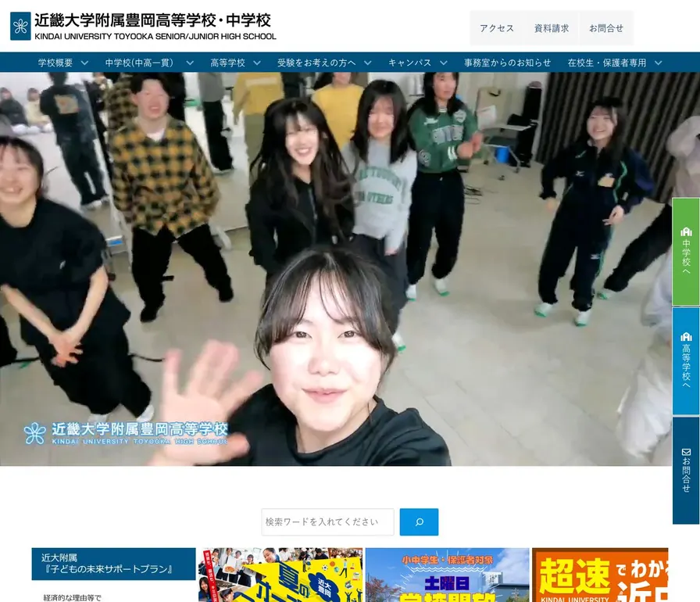Viewport: 700px width, 602px height.
Task: Click the アクセス header button
Action: [x=497, y=28]
